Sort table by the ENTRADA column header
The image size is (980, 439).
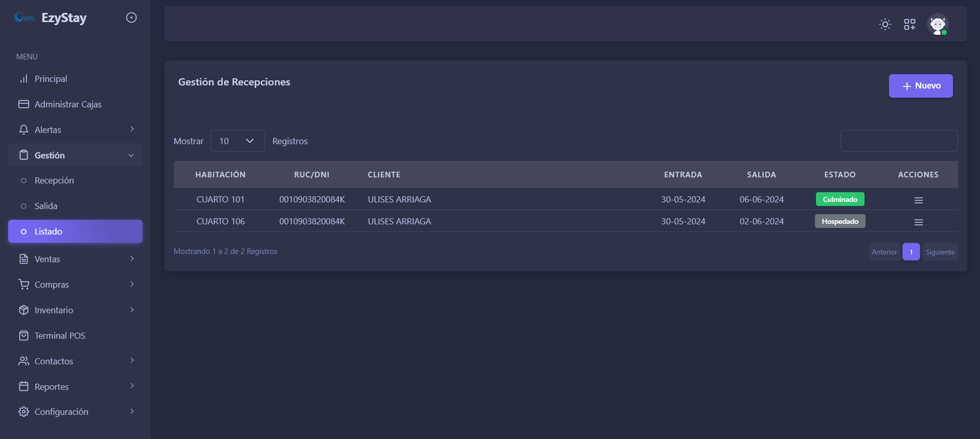[x=683, y=174]
